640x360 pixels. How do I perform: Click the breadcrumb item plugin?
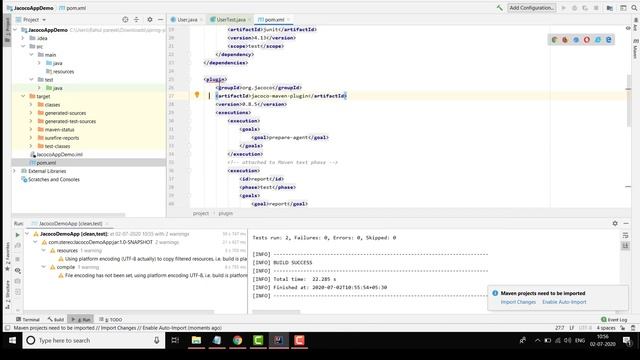(226, 213)
